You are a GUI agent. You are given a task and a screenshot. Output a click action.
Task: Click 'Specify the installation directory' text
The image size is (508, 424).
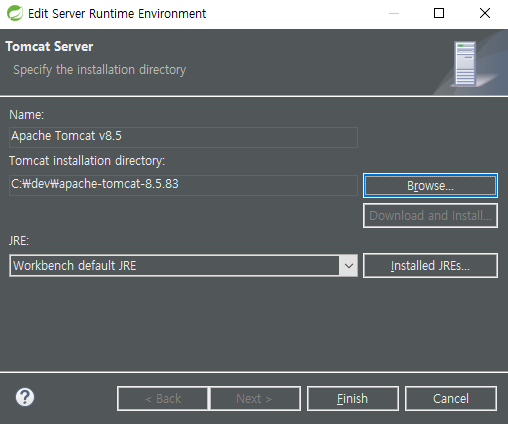coord(100,70)
